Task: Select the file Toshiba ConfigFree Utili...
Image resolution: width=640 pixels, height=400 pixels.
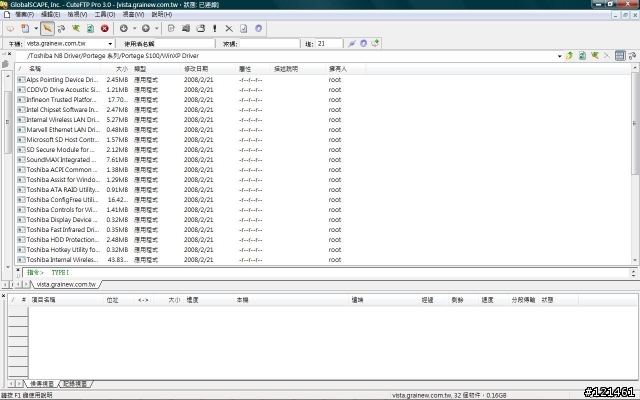Action: pyautogui.click(x=62, y=200)
